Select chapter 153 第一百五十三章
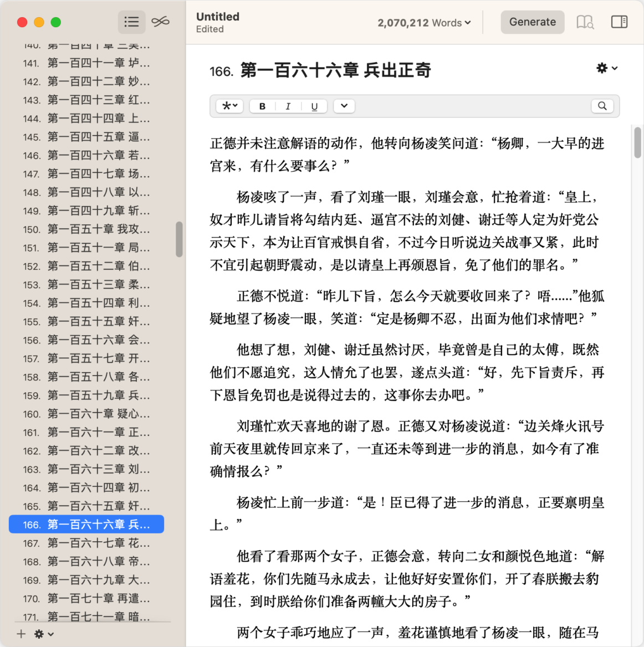The image size is (644, 647). coord(86,285)
